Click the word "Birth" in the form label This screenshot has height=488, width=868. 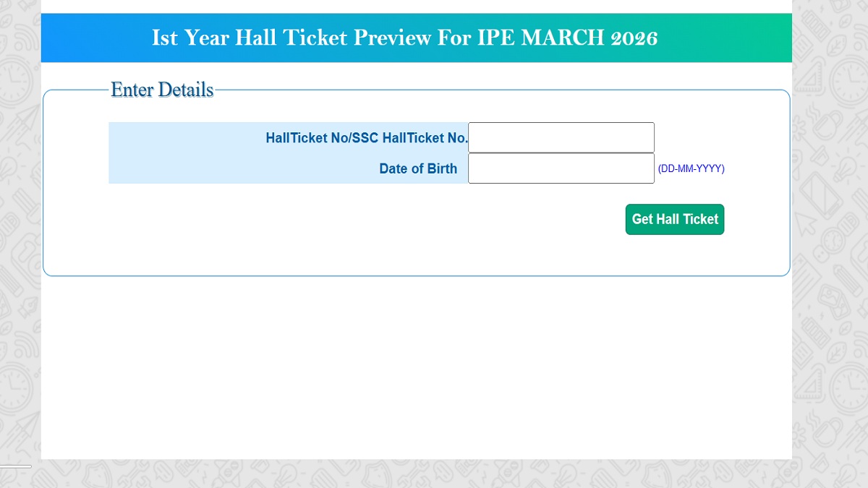click(x=441, y=168)
